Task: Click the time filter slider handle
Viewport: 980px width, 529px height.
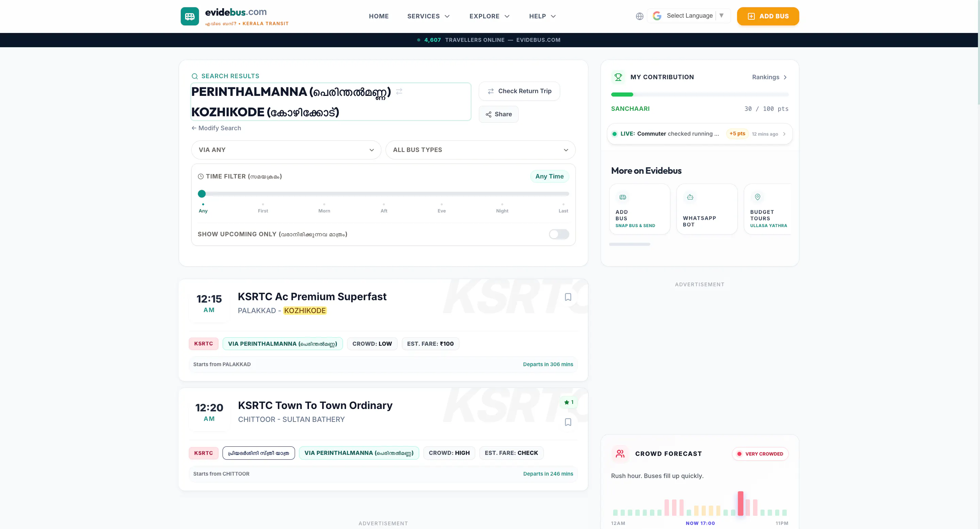Action: point(202,194)
